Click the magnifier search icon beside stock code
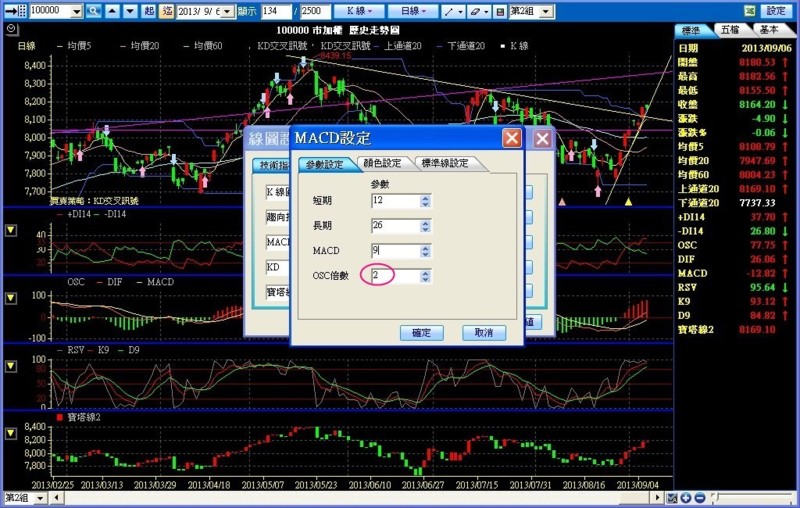The width and height of the screenshot is (800, 508). coord(93,11)
